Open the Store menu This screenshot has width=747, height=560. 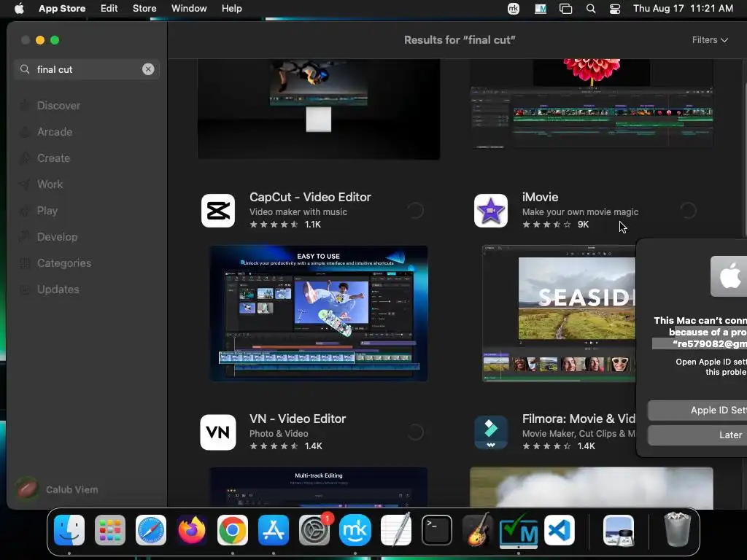(x=144, y=9)
